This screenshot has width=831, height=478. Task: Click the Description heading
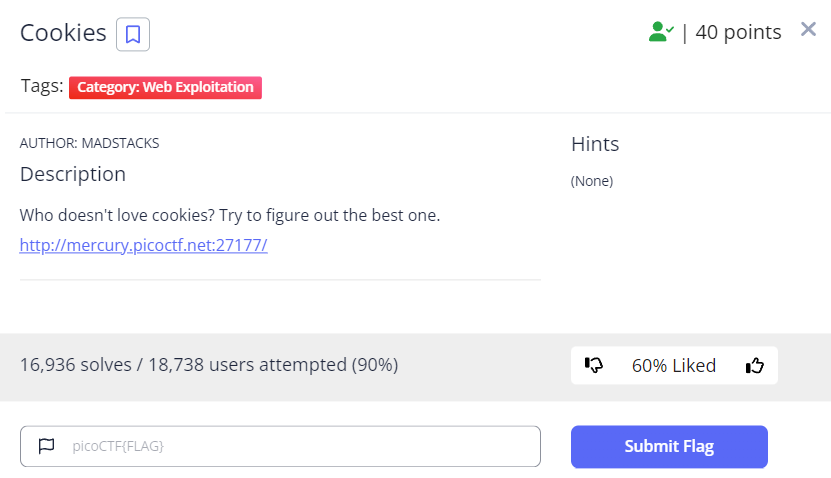point(73,174)
